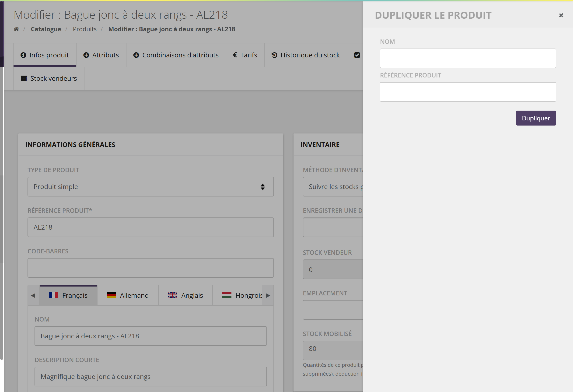Click the empty Code-barres field
This screenshot has height=392, width=573.
click(x=151, y=268)
